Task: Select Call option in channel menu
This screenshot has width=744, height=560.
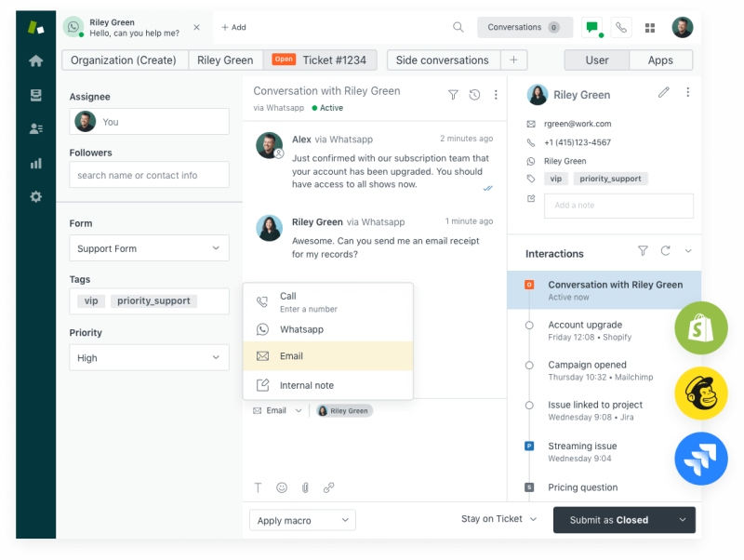Action: tap(328, 301)
